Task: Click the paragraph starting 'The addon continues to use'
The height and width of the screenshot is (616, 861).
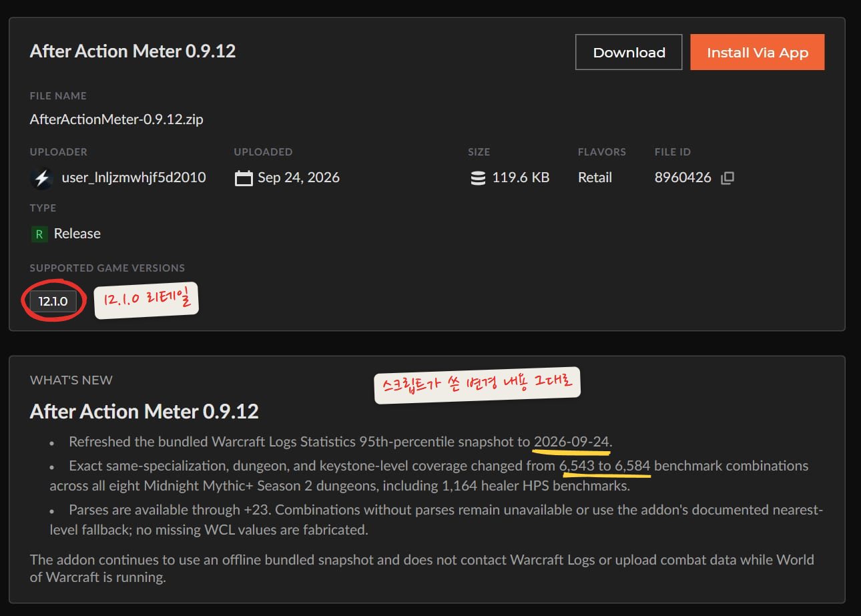Action: (x=422, y=568)
